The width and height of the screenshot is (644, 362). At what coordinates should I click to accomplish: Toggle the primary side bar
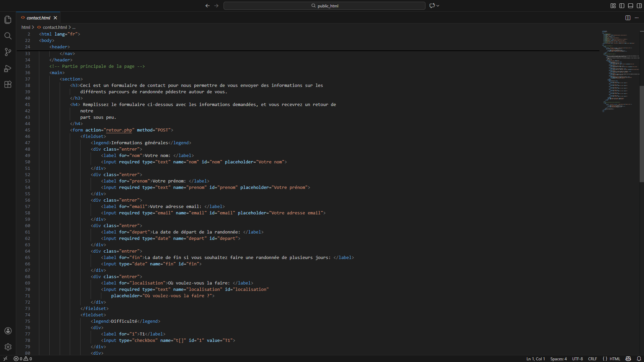(x=622, y=6)
